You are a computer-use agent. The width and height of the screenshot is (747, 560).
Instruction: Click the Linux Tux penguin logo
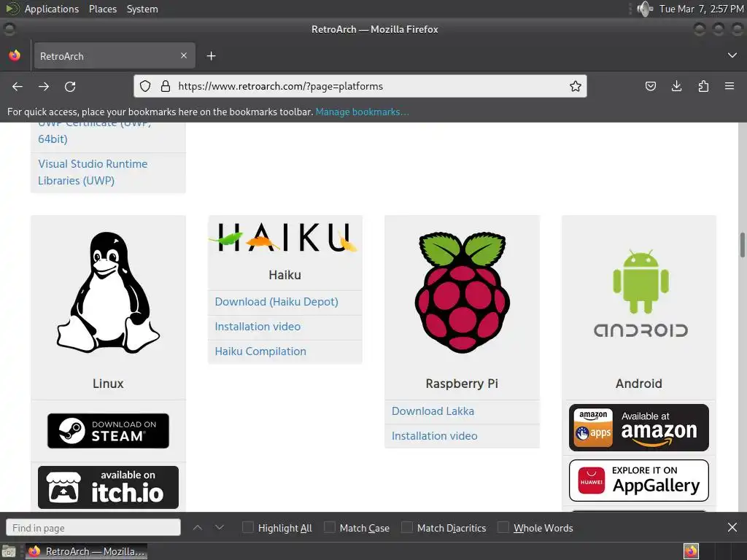coord(108,292)
